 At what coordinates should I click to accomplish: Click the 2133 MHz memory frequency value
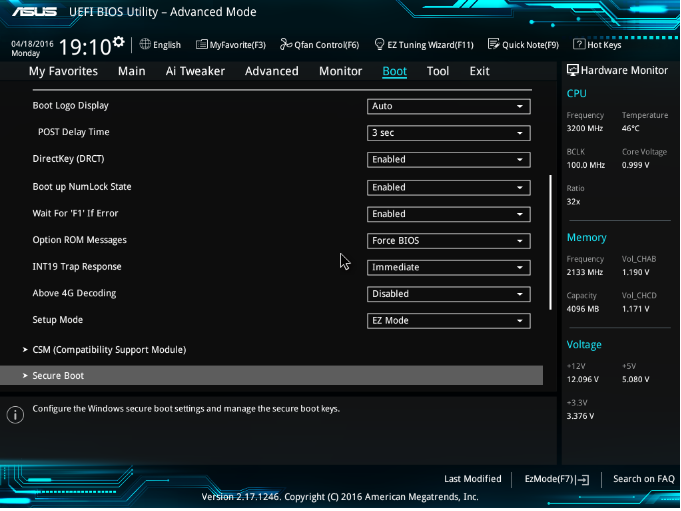(585, 272)
